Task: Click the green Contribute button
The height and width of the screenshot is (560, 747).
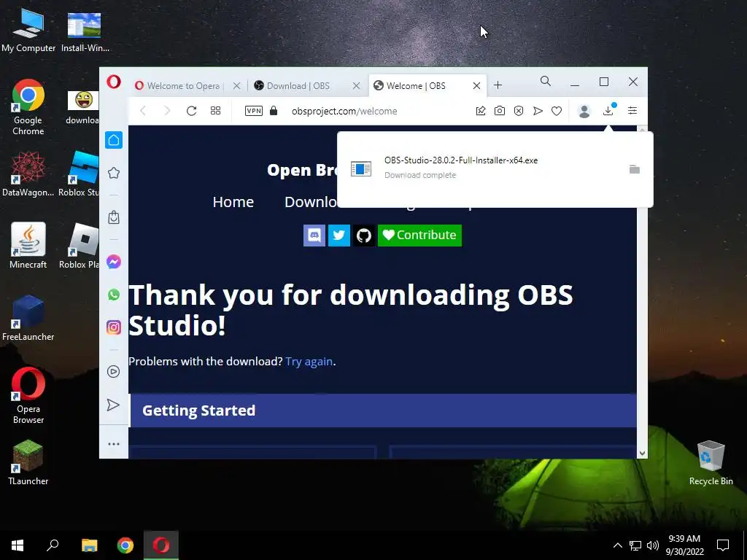Action: pyautogui.click(x=419, y=236)
